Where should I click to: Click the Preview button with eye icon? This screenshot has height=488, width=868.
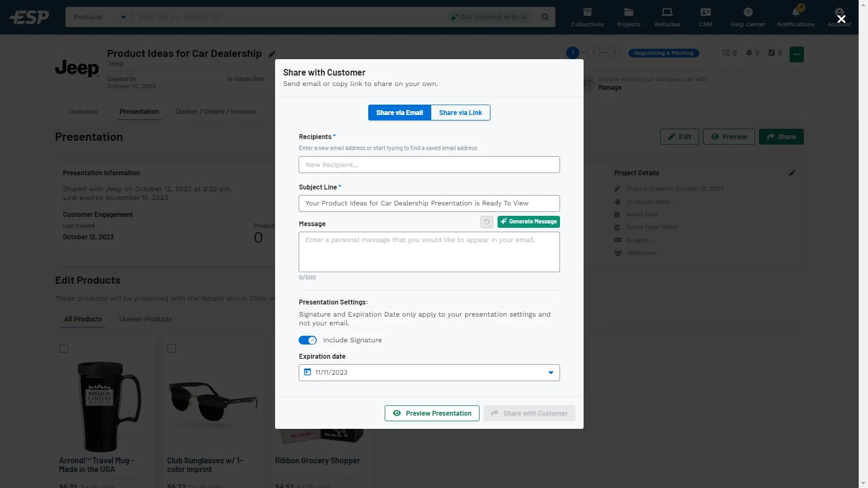(729, 137)
